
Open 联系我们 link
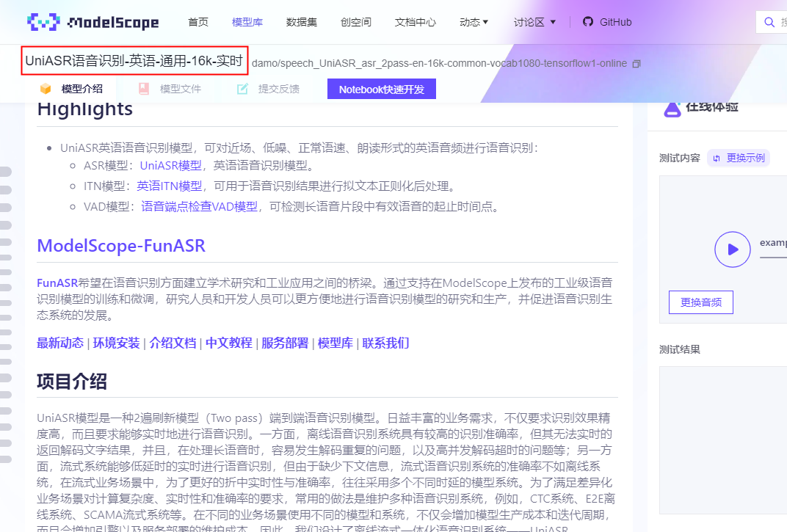[x=385, y=343]
